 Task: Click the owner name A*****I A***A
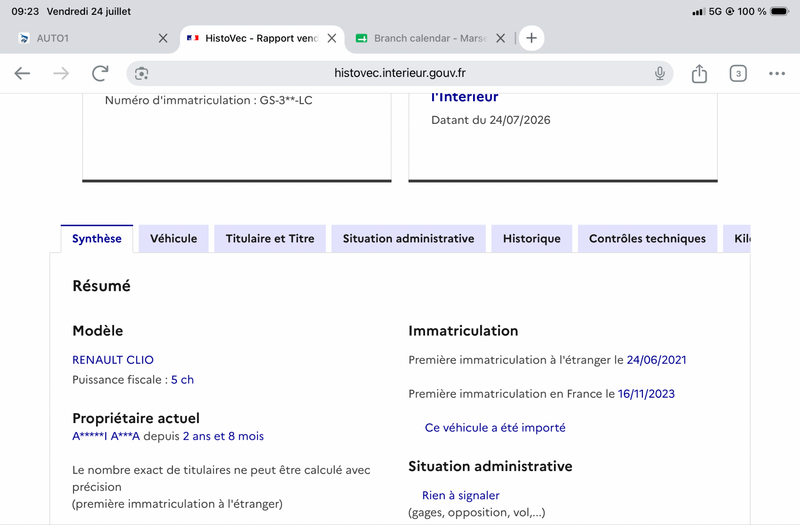coord(106,436)
